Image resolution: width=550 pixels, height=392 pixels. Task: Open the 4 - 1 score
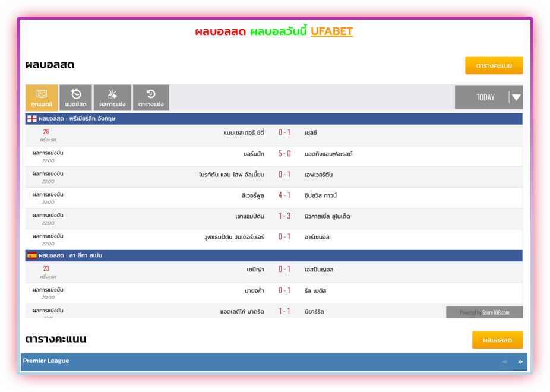(285, 195)
